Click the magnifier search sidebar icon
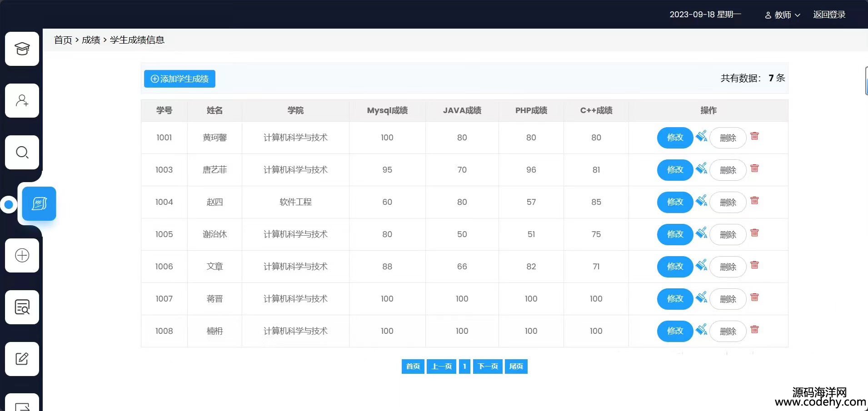Viewport: 868px width, 411px height. [22, 152]
